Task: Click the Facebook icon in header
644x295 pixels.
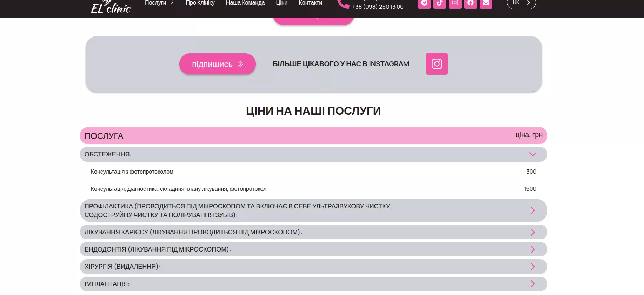Action: coord(470,3)
